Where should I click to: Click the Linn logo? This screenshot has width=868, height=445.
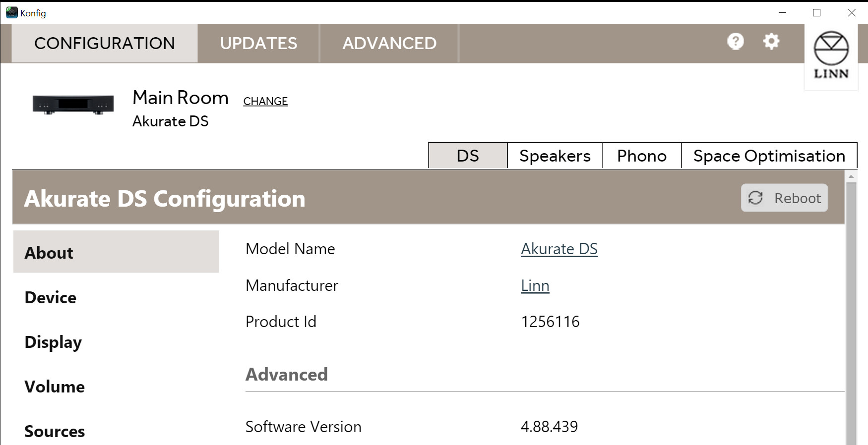[831, 56]
